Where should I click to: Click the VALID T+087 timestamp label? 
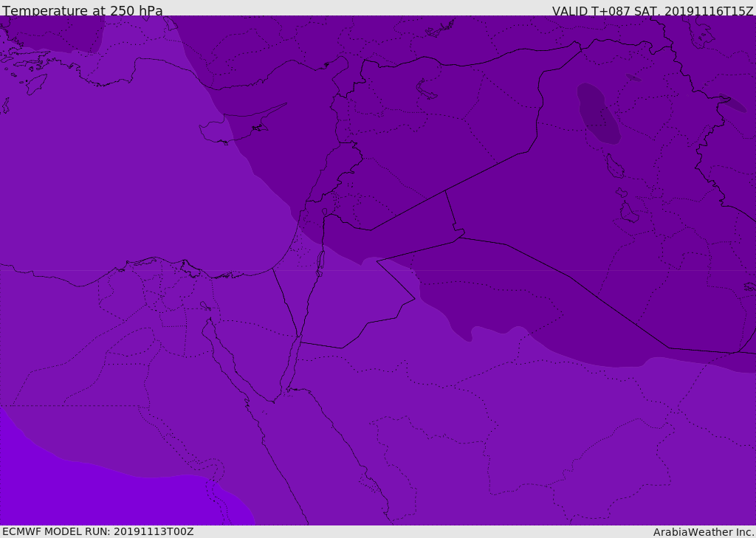click(x=653, y=10)
